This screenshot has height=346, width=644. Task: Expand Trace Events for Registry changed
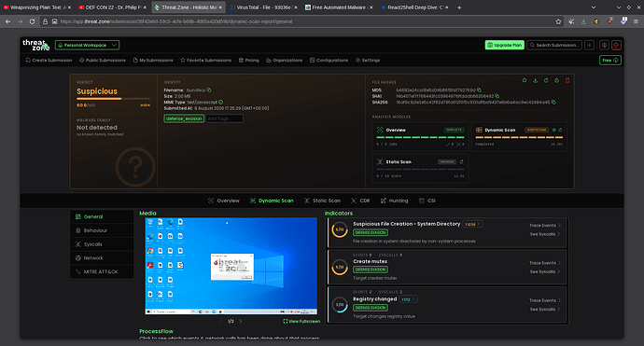[545, 300]
